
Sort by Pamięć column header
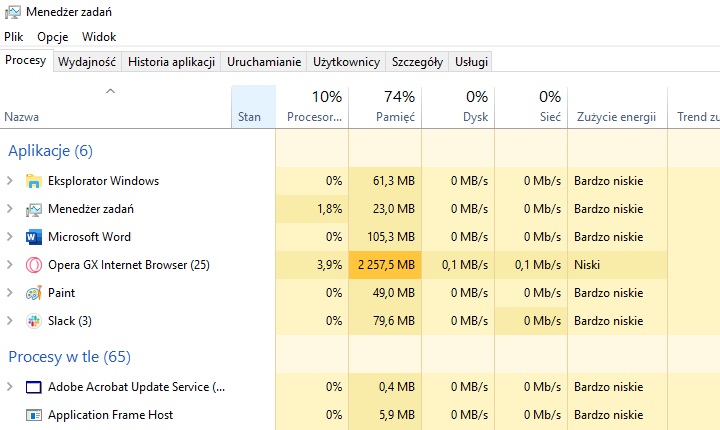pos(385,107)
